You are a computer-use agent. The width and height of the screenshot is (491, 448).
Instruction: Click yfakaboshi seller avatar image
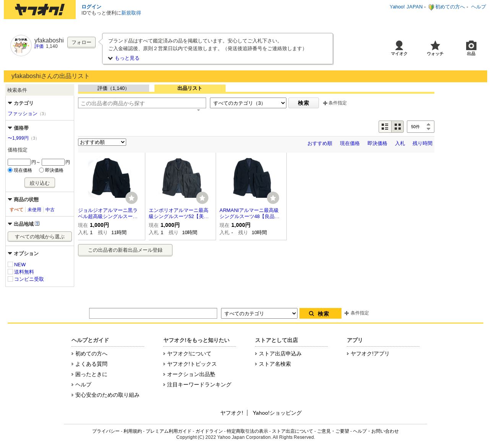pyautogui.click(x=21, y=46)
